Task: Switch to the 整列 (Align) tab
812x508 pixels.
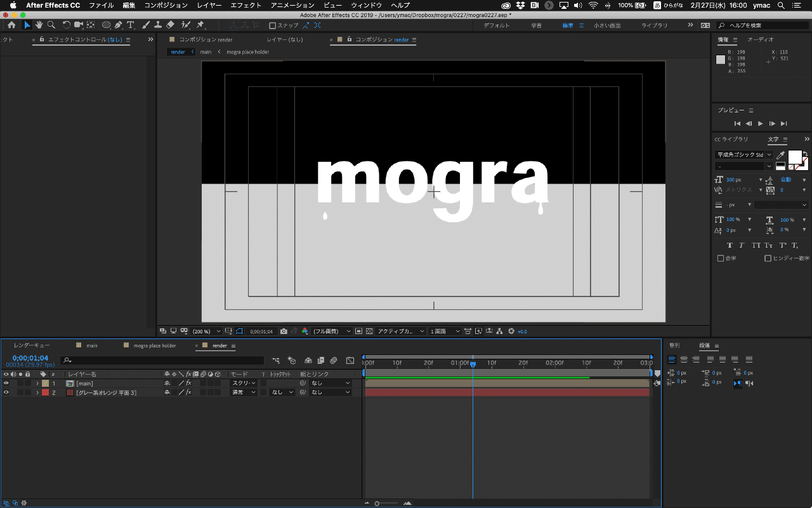Action: 674,345
